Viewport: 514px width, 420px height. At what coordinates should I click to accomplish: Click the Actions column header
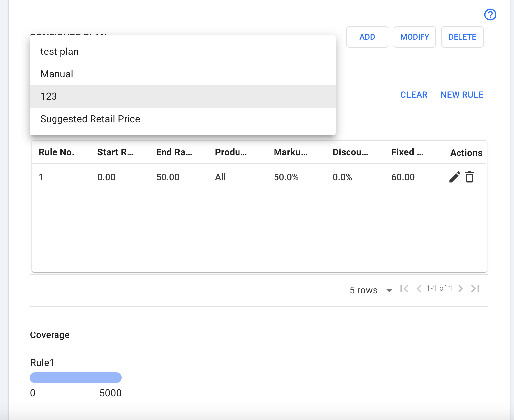(x=466, y=153)
